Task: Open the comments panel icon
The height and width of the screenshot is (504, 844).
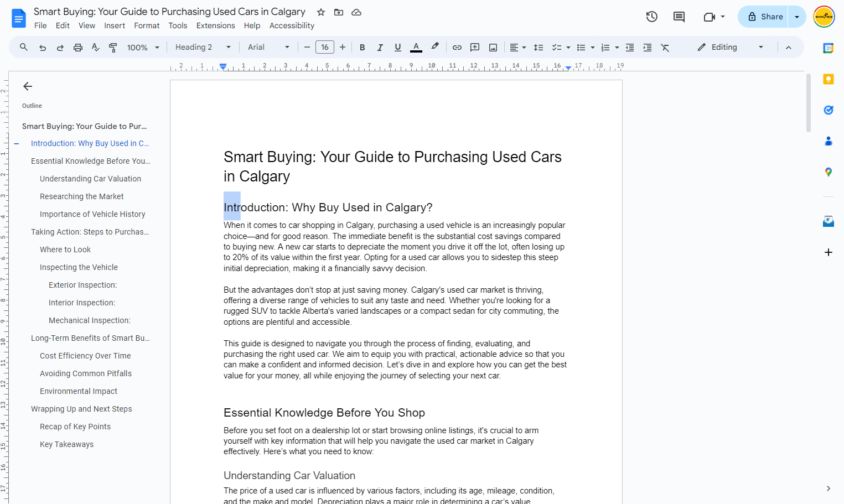Action: 679,17
